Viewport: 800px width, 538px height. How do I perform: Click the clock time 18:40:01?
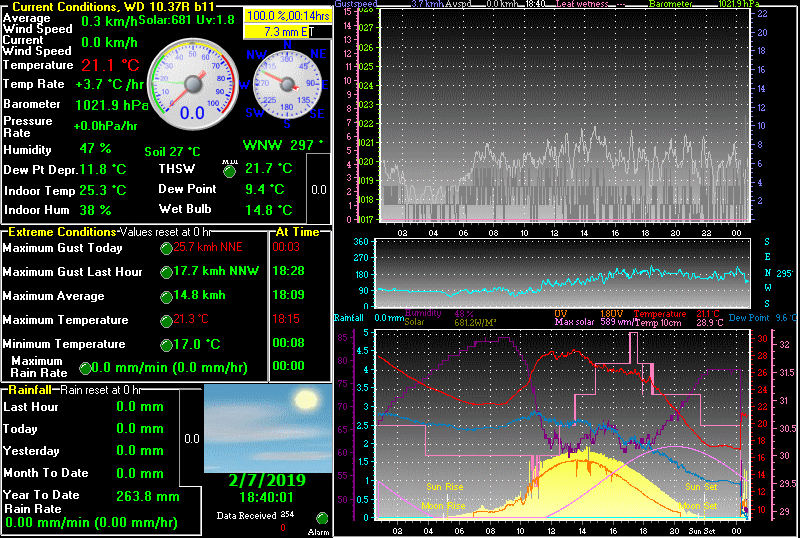268,497
